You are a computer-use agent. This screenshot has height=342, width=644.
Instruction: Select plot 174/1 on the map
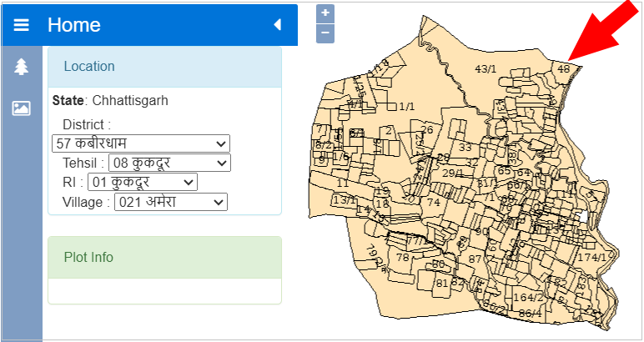pyautogui.click(x=591, y=258)
